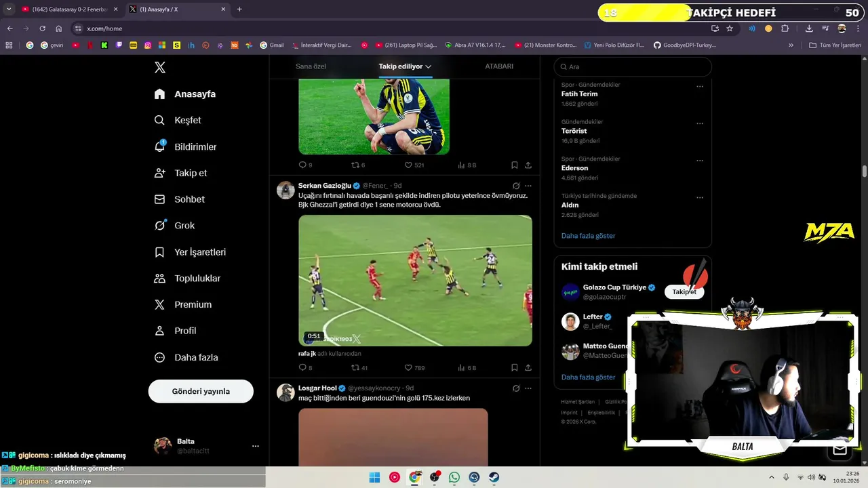Image resolution: width=868 pixels, height=488 pixels.
Task: Play the 0:51 football video
Action: point(415,281)
